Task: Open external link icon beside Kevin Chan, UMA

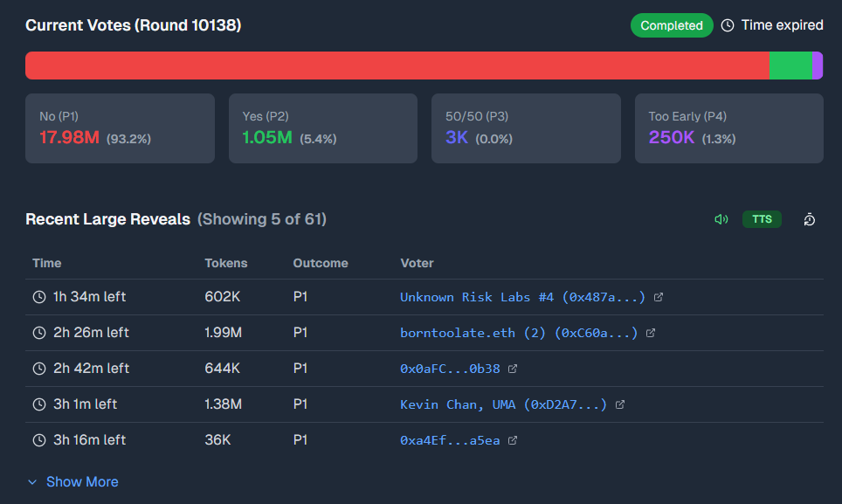Action: pyautogui.click(x=620, y=404)
